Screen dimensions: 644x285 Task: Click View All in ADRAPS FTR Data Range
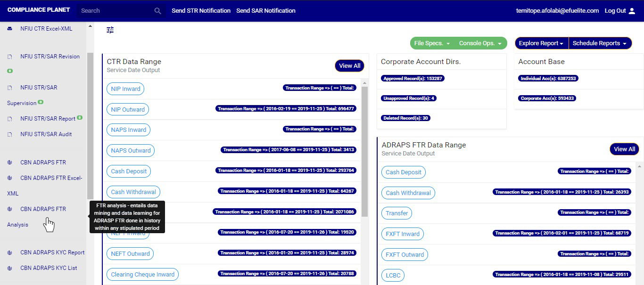pos(624,149)
